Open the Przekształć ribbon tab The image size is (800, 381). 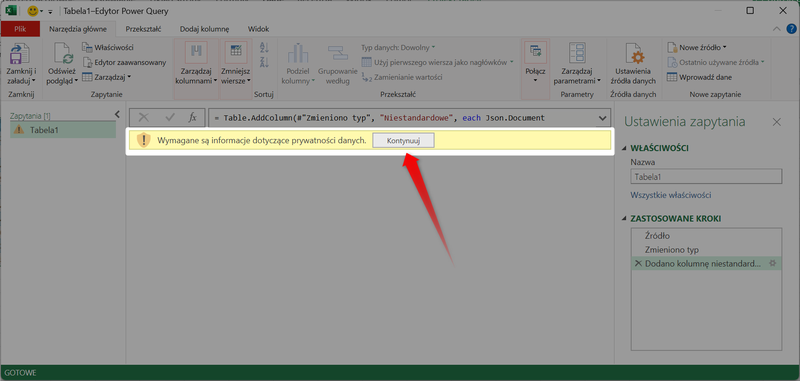tap(144, 29)
